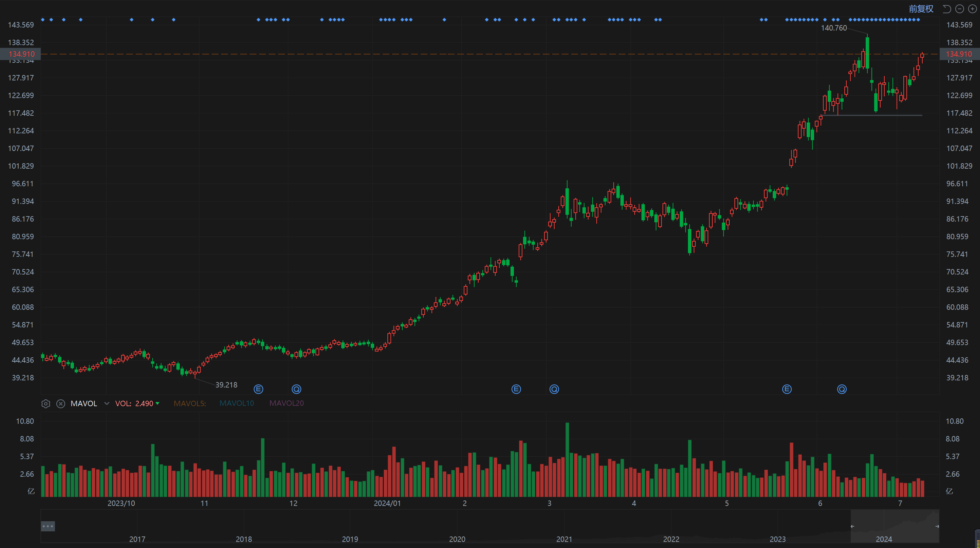980x548 pixels.
Task: Open the E event marker near November 2023
Action: point(258,389)
